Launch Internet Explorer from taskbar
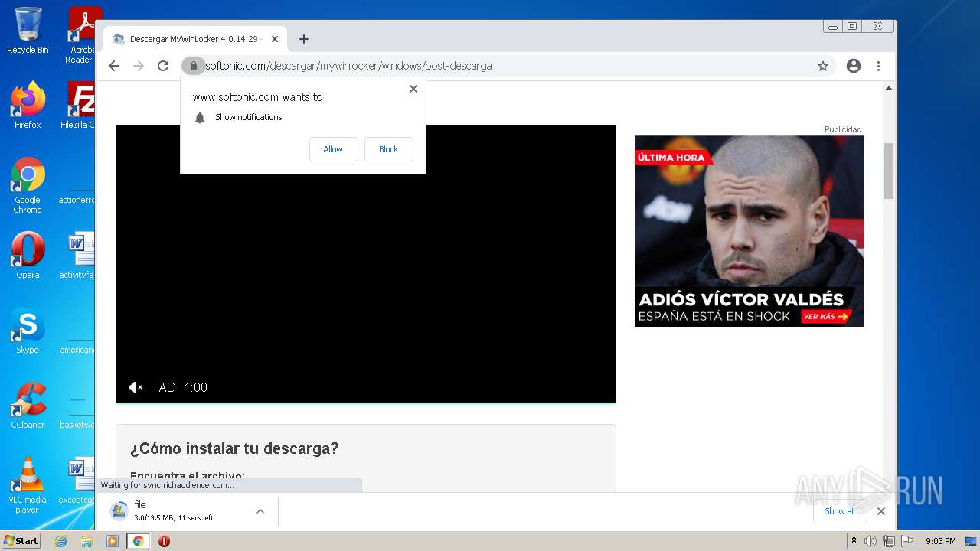The image size is (980, 551). click(60, 541)
